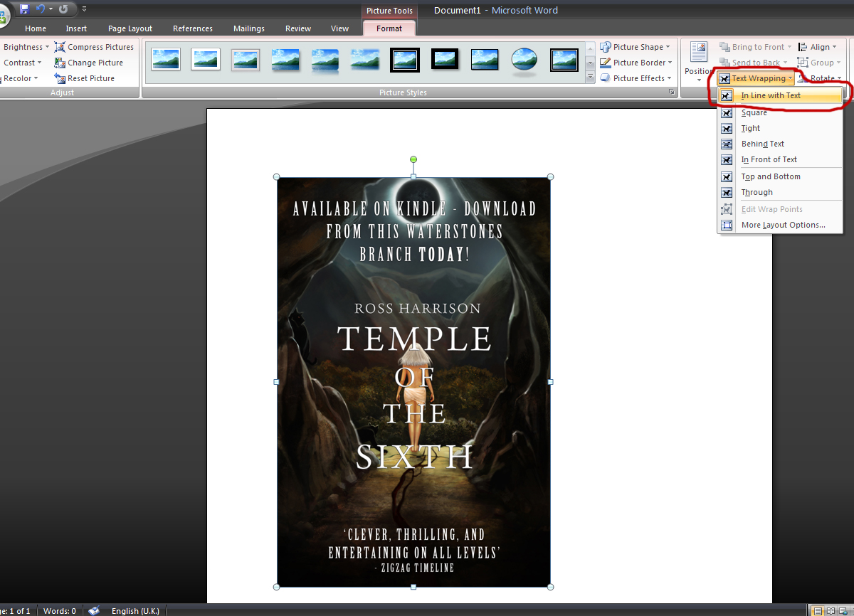Switch to the Page Layout tab
The height and width of the screenshot is (616, 854).
pos(130,28)
